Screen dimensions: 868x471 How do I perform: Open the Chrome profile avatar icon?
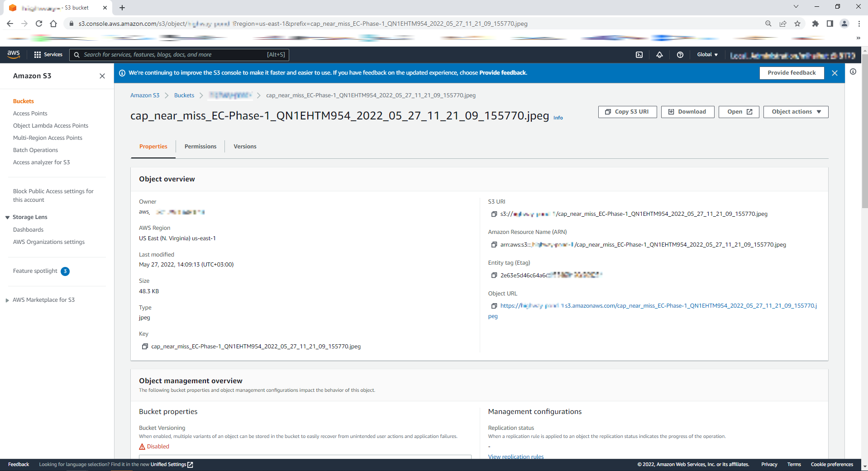(844, 24)
